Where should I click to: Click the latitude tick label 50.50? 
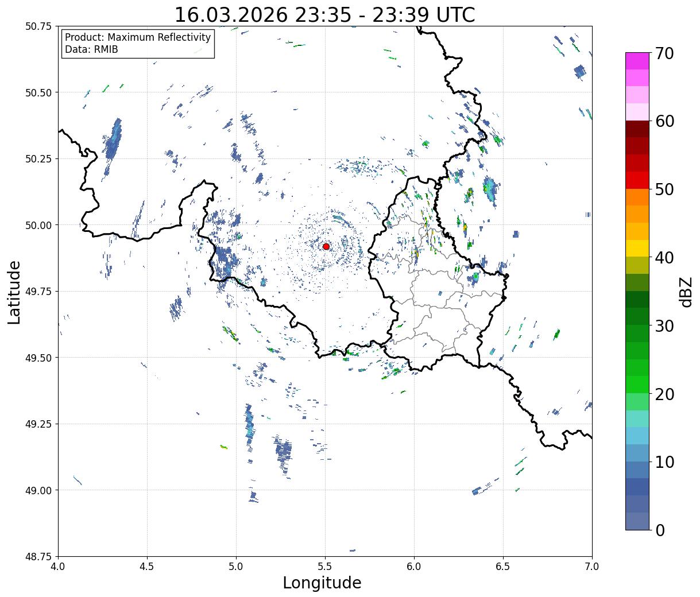[x=38, y=92]
